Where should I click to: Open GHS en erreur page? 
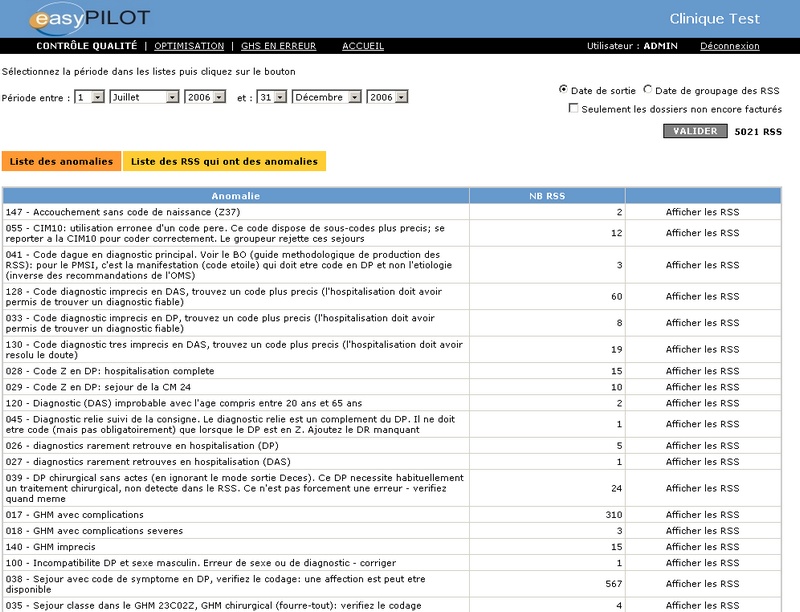(279, 46)
